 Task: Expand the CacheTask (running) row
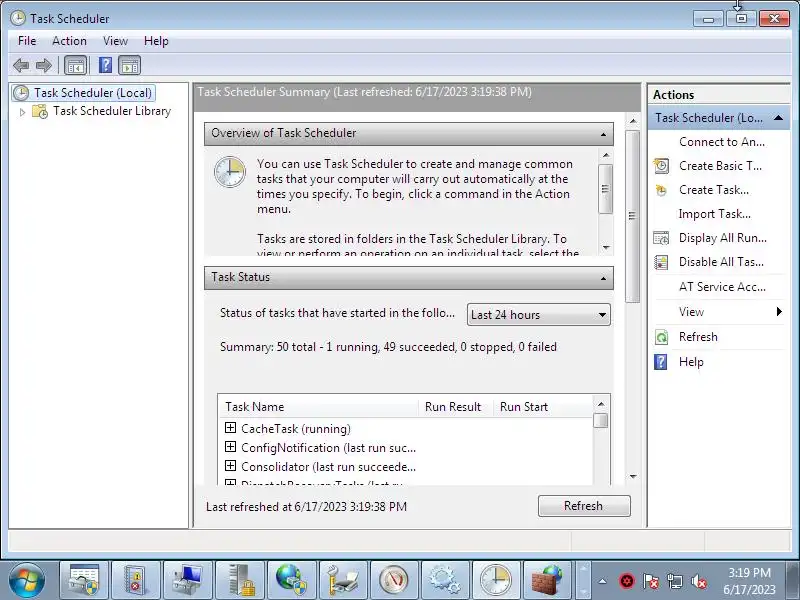pos(230,428)
